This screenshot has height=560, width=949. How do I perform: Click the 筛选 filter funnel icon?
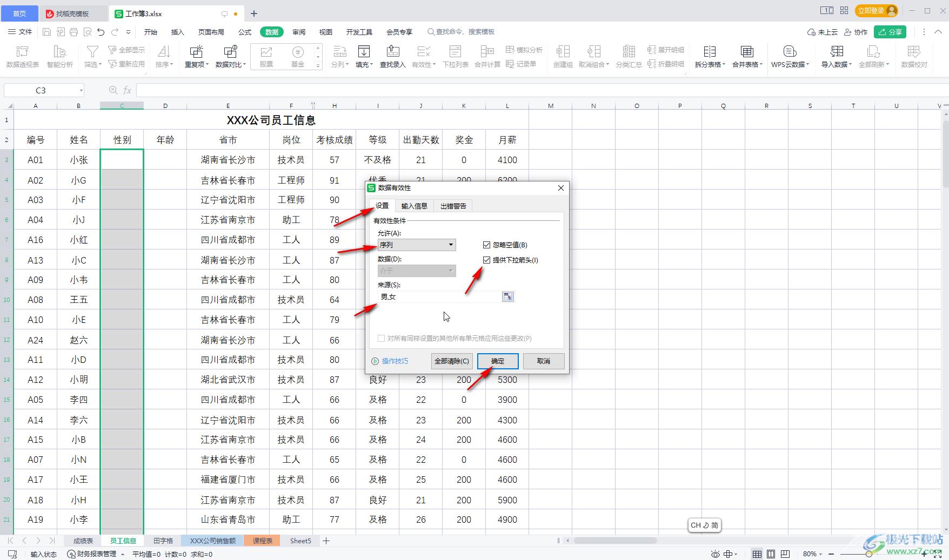[x=92, y=52]
